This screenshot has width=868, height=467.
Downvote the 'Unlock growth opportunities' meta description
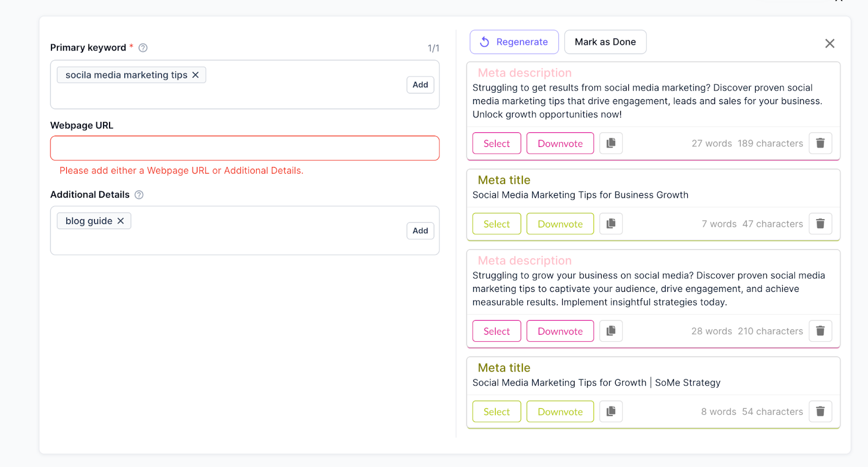pos(560,143)
